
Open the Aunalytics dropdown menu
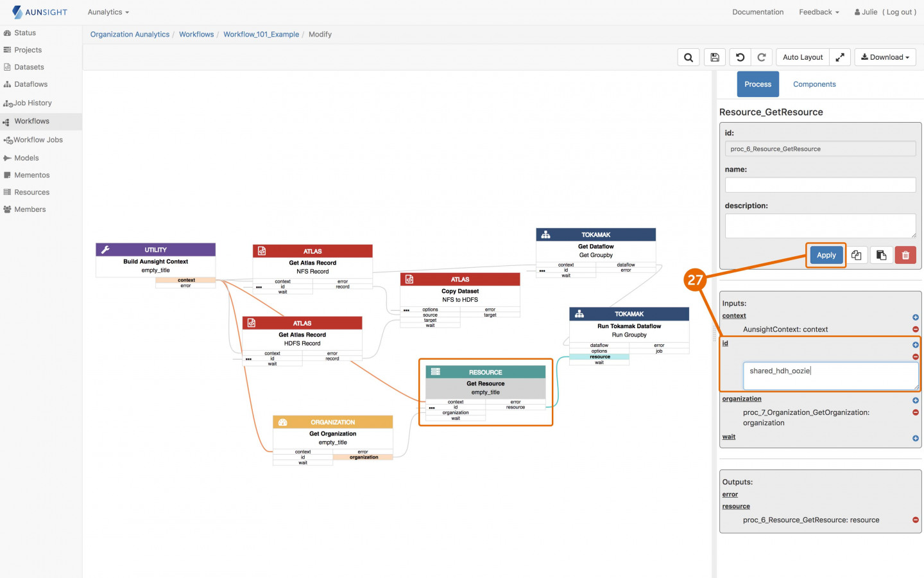tap(108, 12)
